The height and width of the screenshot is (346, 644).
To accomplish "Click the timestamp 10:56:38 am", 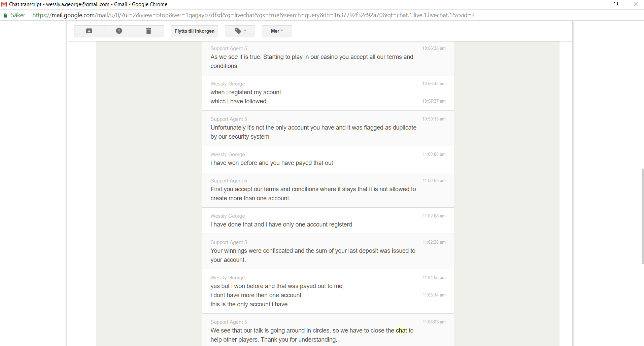I will 434,48.
